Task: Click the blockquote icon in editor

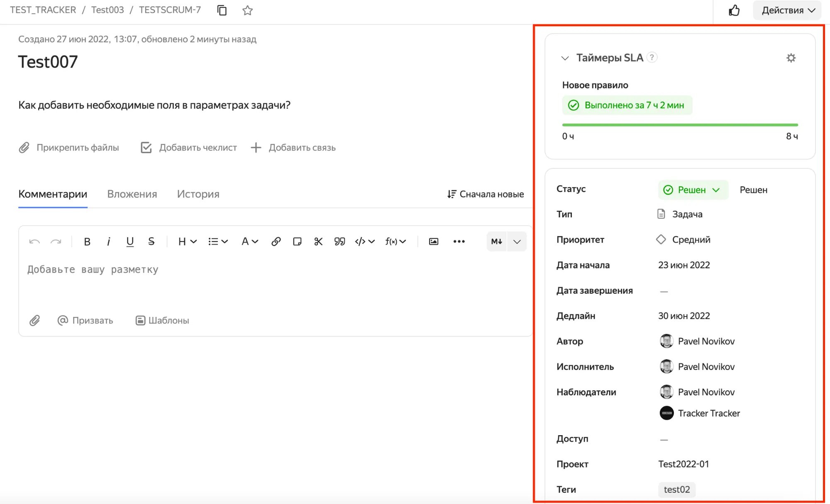Action: pos(339,241)
